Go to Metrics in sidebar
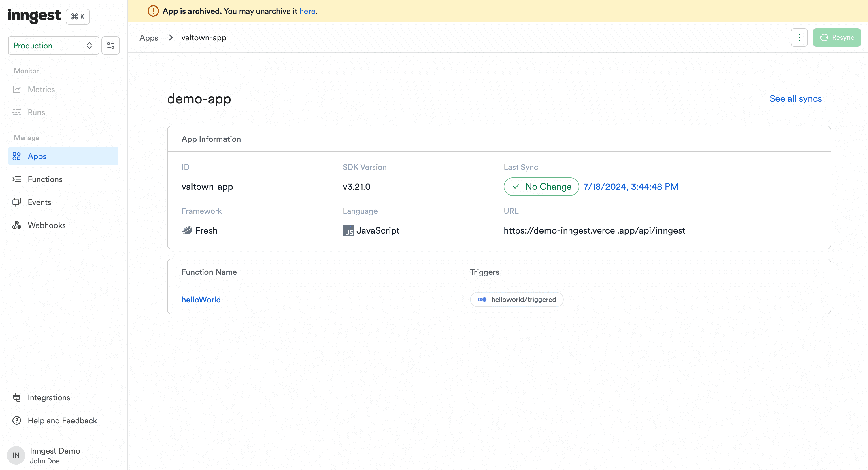Viewport: 868px width, 470px height. (x=41, y=89)
